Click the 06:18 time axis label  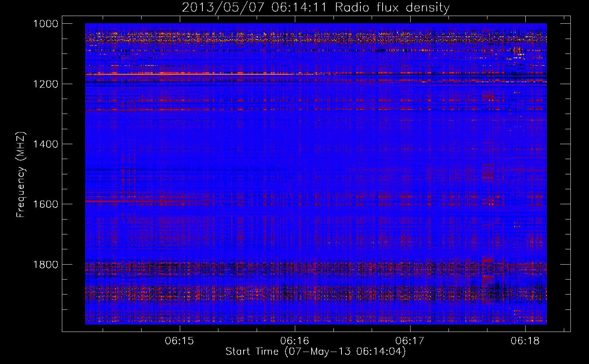point(525,341)
